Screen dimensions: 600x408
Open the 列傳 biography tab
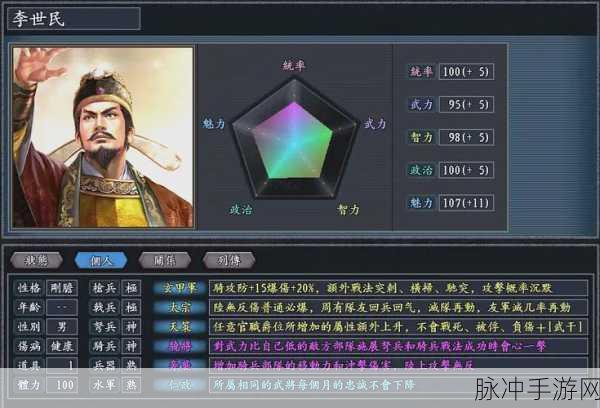coord(229,260)
